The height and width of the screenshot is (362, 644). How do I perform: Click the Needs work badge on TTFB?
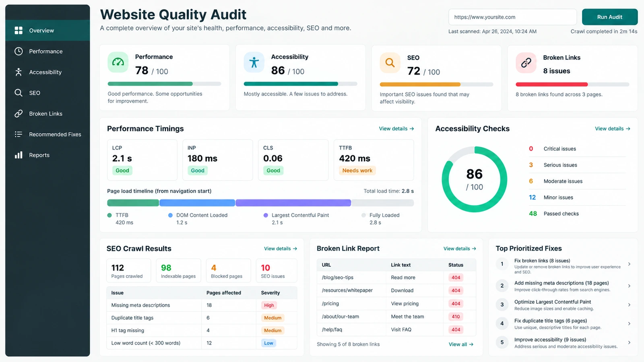coord(357,171)
